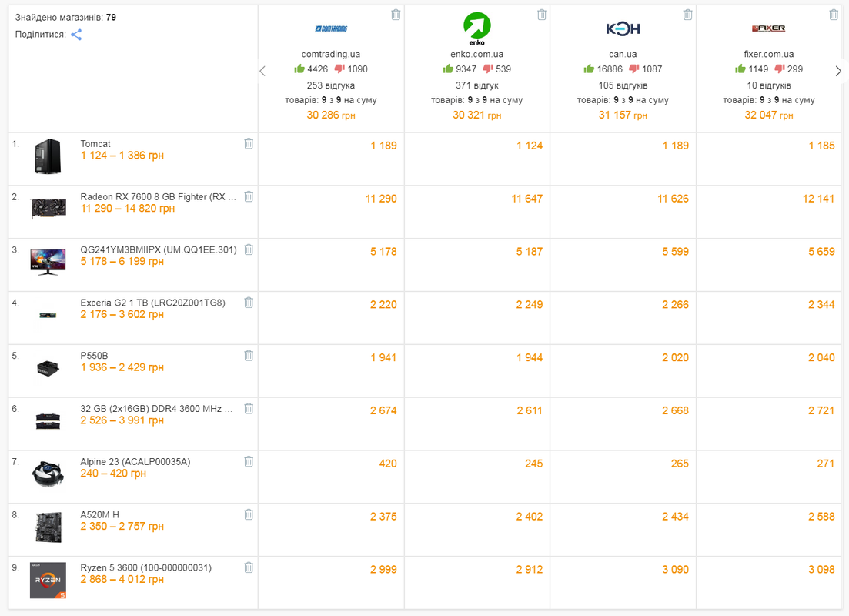Click the Fixer store logo

[x=769, y=28]
